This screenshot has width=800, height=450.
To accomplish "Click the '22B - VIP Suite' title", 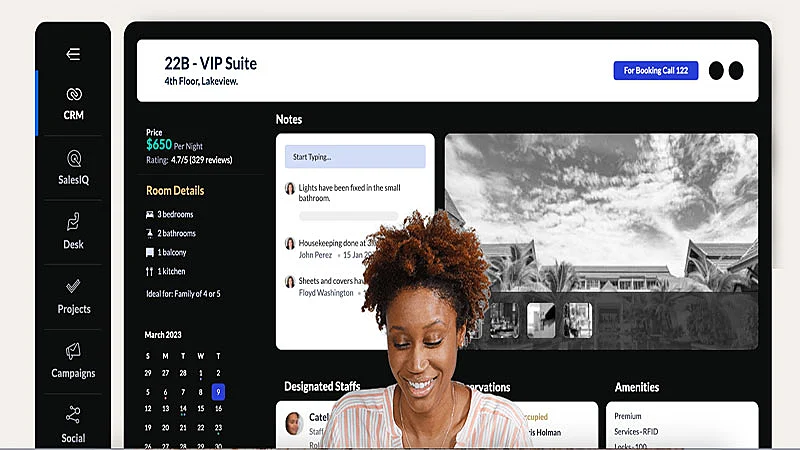I will click(x=211, y=64).
